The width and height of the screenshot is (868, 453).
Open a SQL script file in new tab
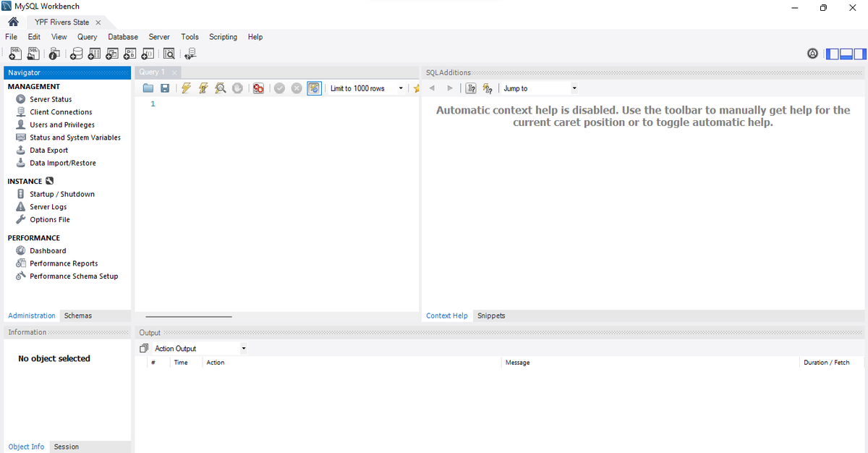(34, 53)
